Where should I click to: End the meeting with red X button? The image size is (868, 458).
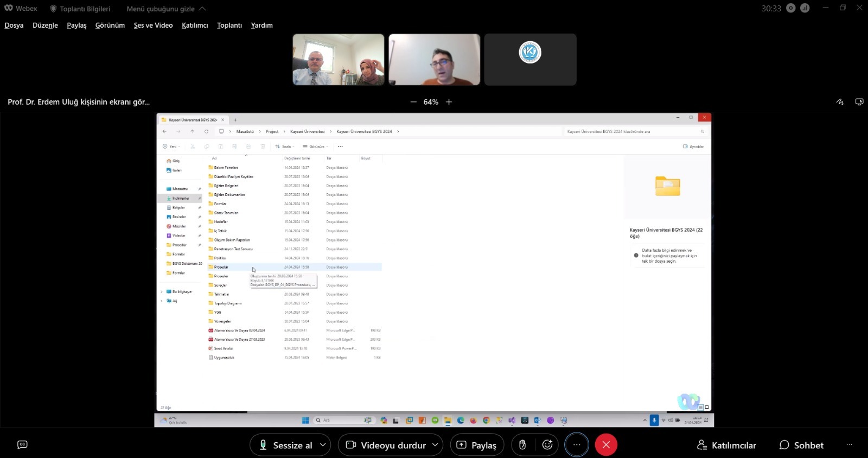pyautogui.click(x=606, y=445)
